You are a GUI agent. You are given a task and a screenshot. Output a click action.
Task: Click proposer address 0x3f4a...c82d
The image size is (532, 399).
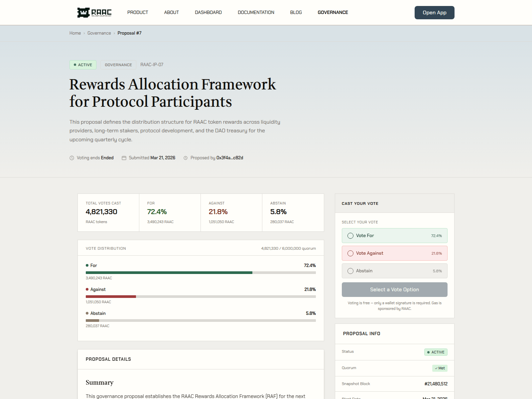click(230, 158)
